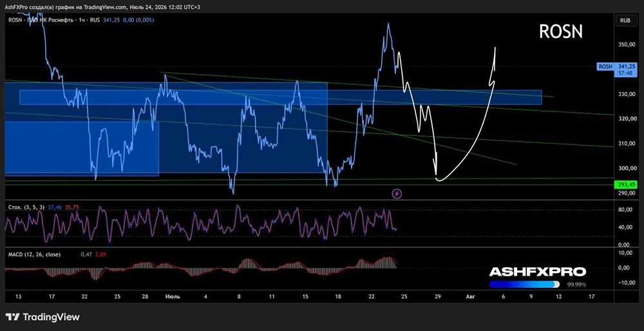Click the TradingView logo icon
The image size is (644, 331).
coord(12,317)
